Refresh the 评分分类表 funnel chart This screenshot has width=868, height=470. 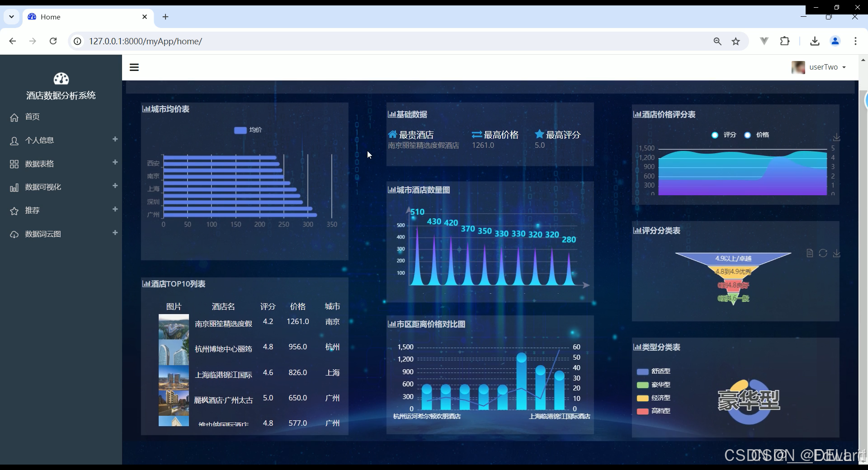(823, 254)
